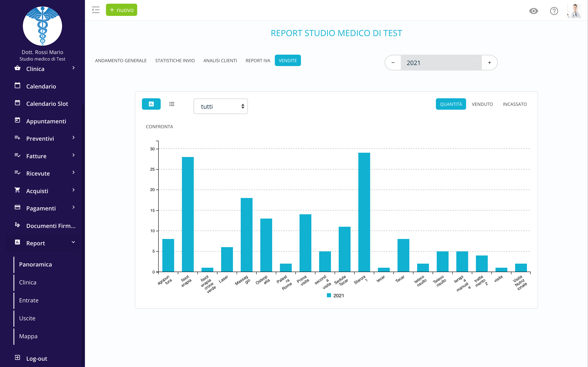Toggle the eye visibility icon

533,11
